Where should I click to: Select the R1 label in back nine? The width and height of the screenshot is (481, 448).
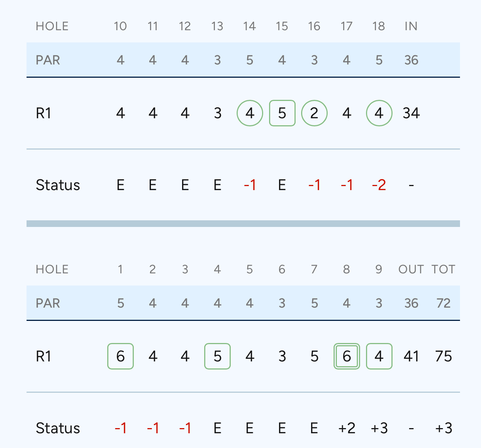[43, 113]
